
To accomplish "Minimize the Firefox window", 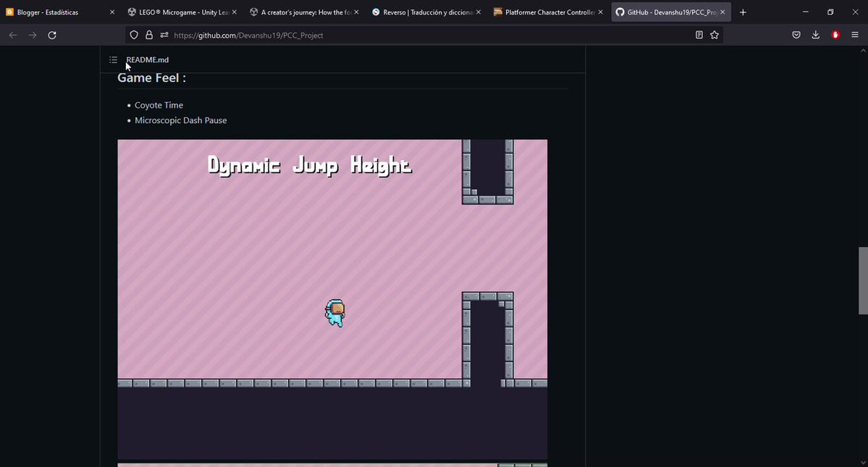I will click(806, 12).
